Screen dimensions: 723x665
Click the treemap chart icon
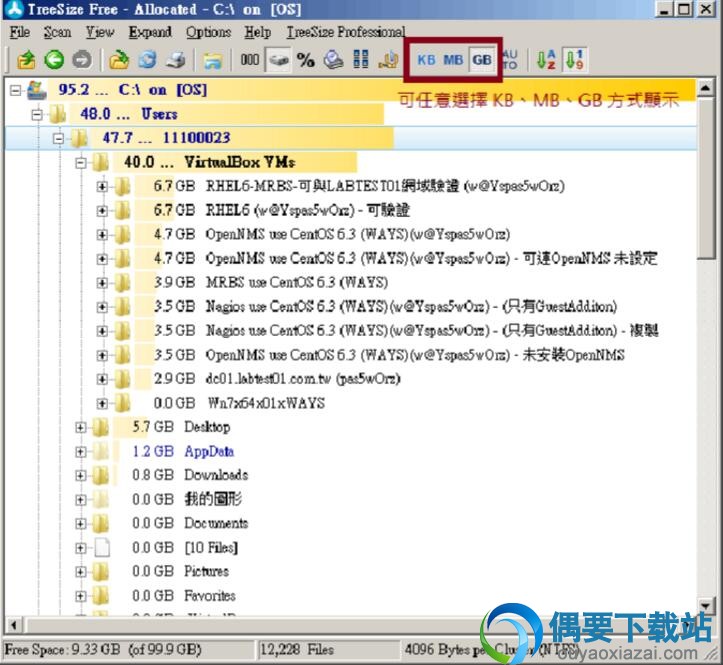pyautogui.click(x=388, y=60)
